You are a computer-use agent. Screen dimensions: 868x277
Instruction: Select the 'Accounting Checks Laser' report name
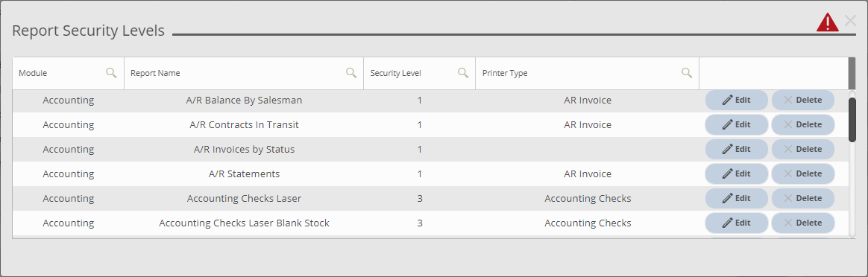[x=244, y=198]
